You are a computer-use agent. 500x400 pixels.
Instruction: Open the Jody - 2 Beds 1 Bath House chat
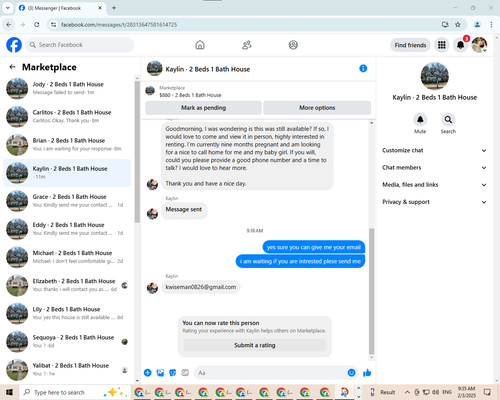(x=67, y=88)
